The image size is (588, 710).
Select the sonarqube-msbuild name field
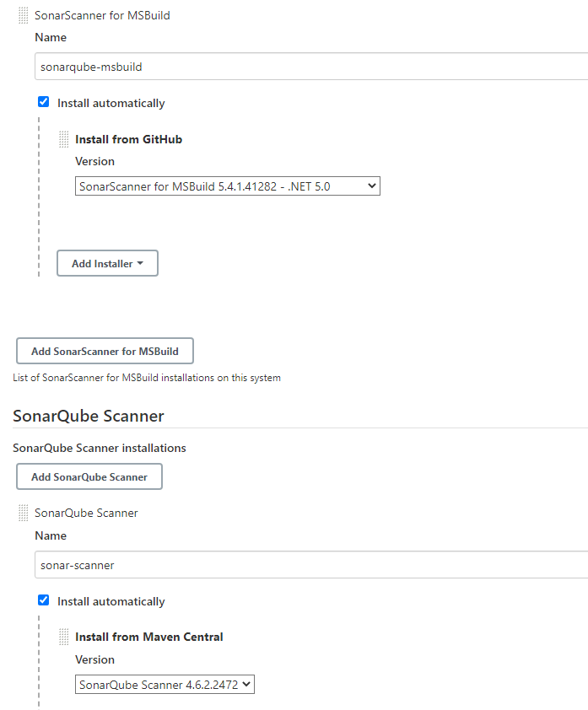click(253, 66)
